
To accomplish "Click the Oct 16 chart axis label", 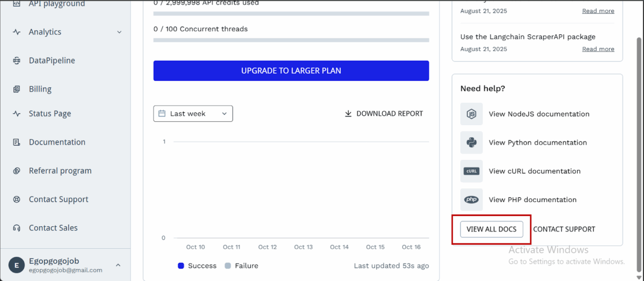I will tap(411, 247).
